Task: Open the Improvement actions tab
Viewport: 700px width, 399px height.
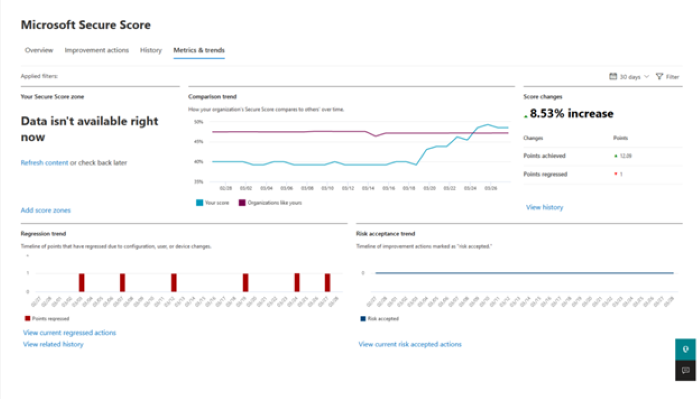Action: click(x=96, y=50)
